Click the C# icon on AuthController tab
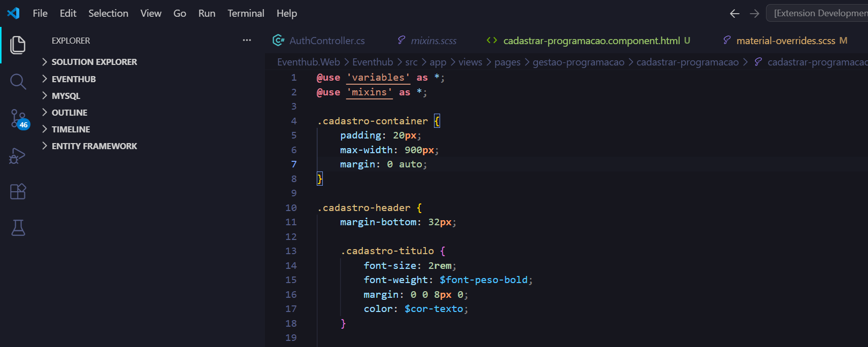 click(278, 40)
